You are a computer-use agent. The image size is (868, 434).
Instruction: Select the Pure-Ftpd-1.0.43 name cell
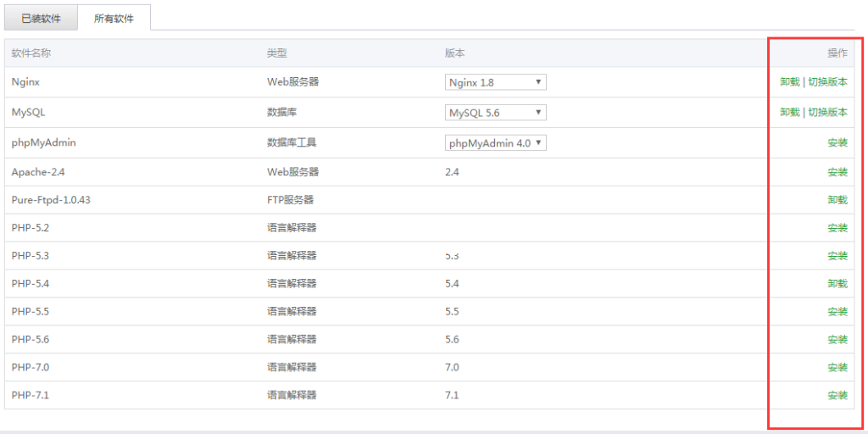click(51, 200)
